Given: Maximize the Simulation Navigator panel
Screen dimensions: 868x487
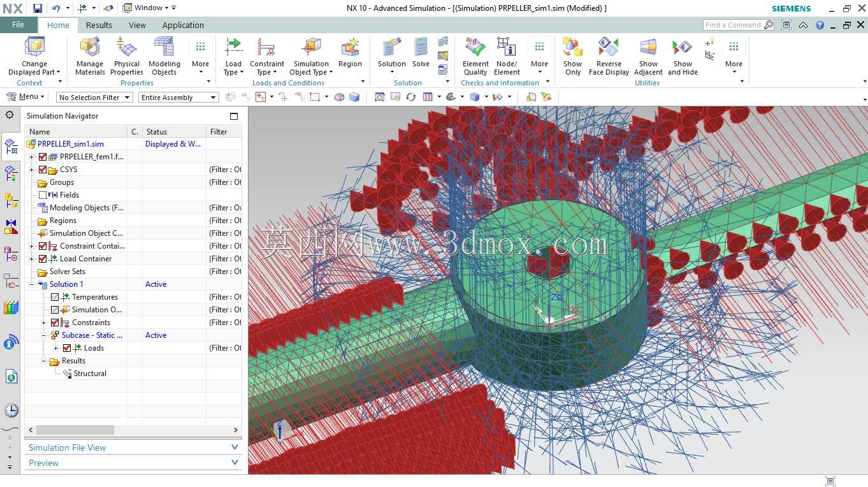Looking at the screenshot, I should (234, 116).
